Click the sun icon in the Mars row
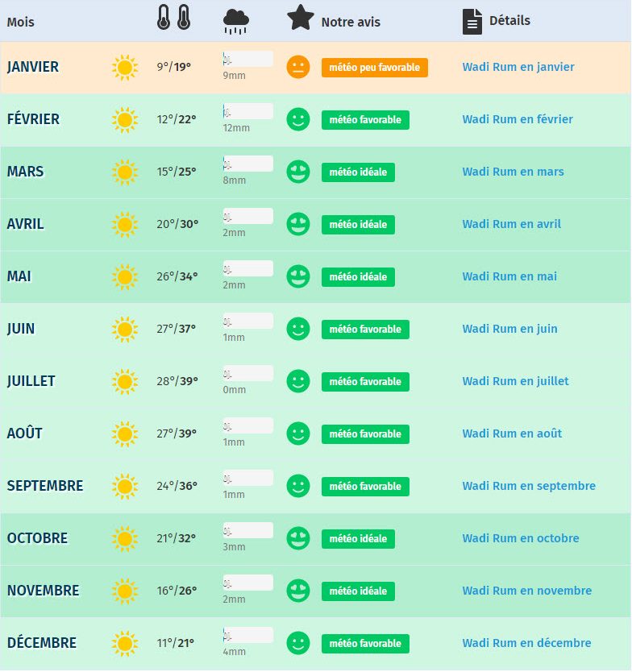The image size is (632, 672). click(125, 172)
